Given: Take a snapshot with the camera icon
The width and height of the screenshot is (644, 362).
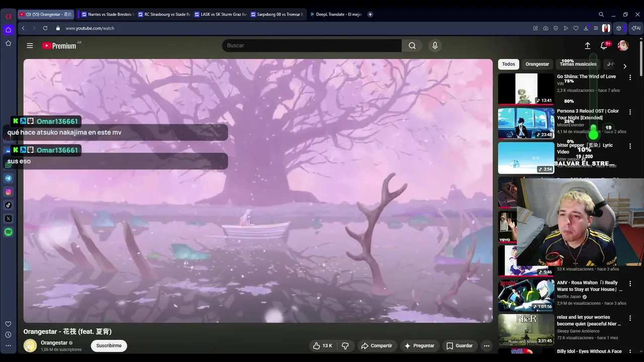Looking at the screenshot, I should click(x=545, y=28).
